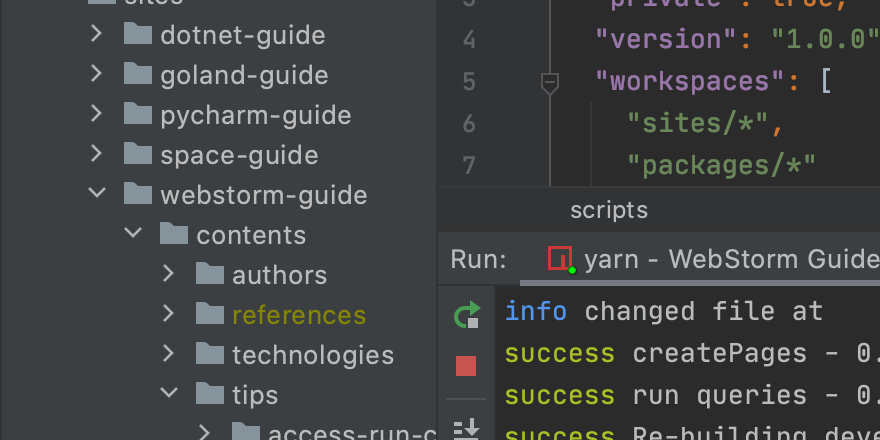Select the technologies folder label
The image size is (880, 440).
[312, 355]
